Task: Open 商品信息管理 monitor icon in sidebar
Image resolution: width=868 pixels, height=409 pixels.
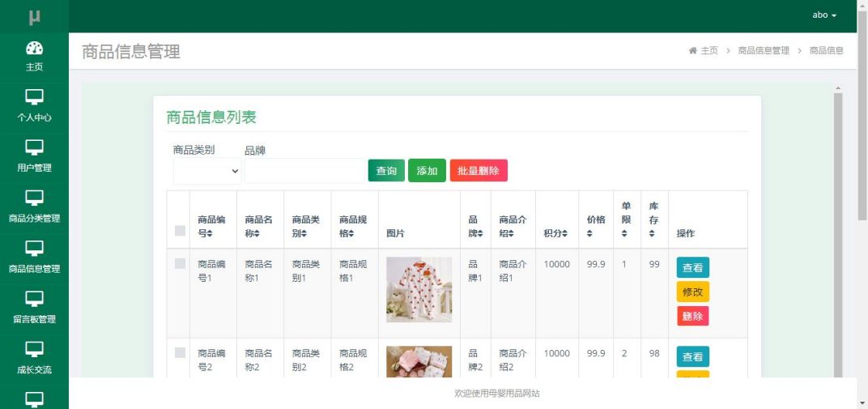Action: click(x=34, y=249)
